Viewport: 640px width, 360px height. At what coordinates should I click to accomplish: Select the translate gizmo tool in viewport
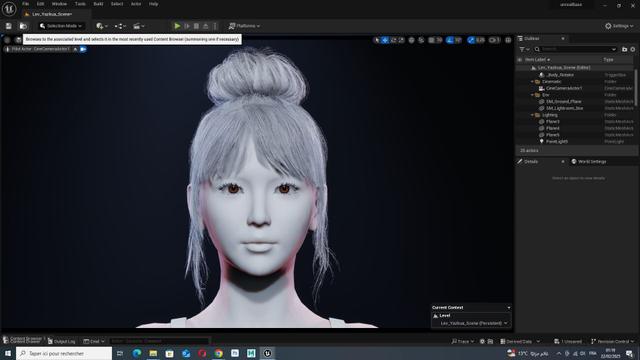pos(385,40)
